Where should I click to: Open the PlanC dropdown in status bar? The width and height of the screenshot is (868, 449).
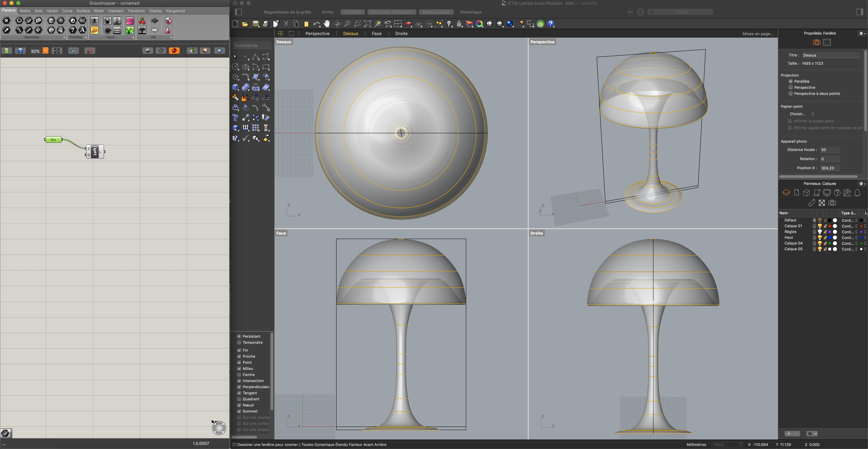pos(727,445)
